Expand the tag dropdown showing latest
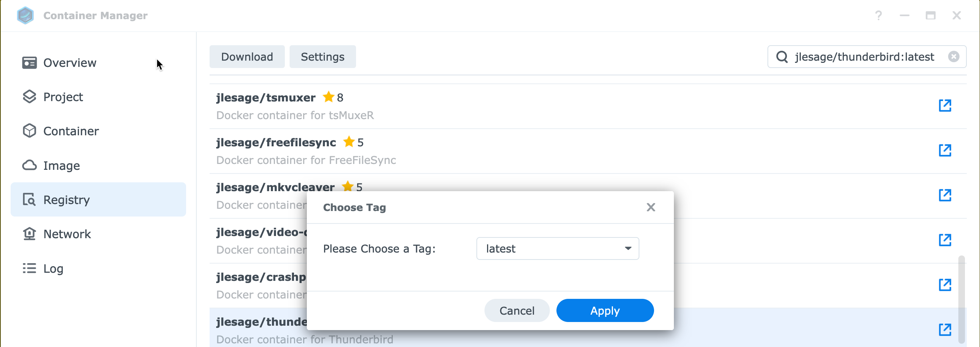980x347 pixels. [557, 249]
